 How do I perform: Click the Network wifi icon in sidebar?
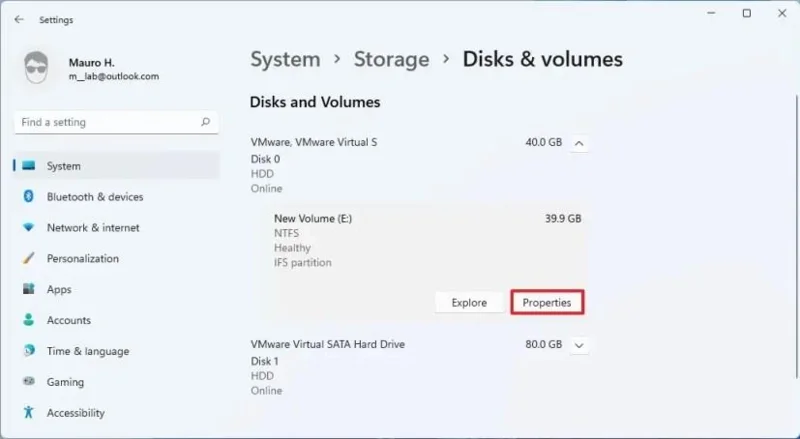(x=29, y=227)
